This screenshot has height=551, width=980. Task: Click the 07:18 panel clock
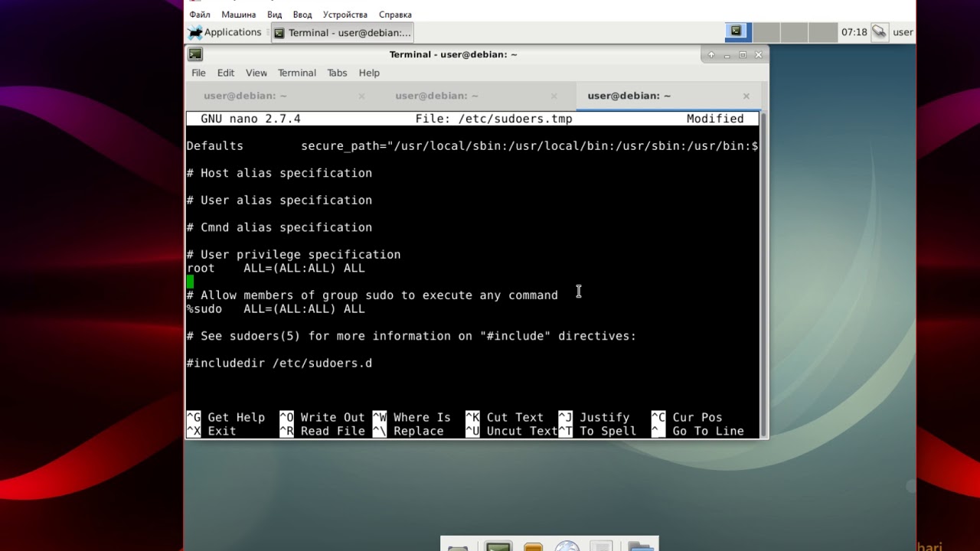coord(854,32)
